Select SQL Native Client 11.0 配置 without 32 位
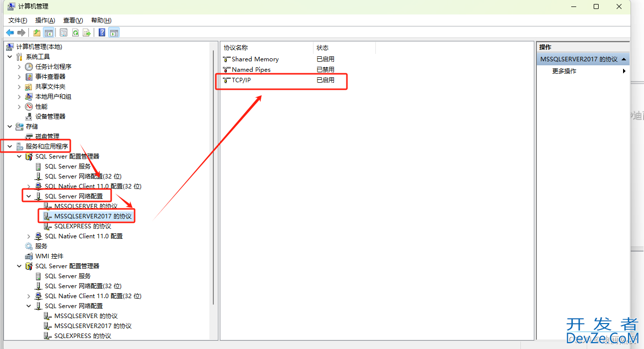The width and height of the screenshot is (644, 349). click(x=84, y=236)
